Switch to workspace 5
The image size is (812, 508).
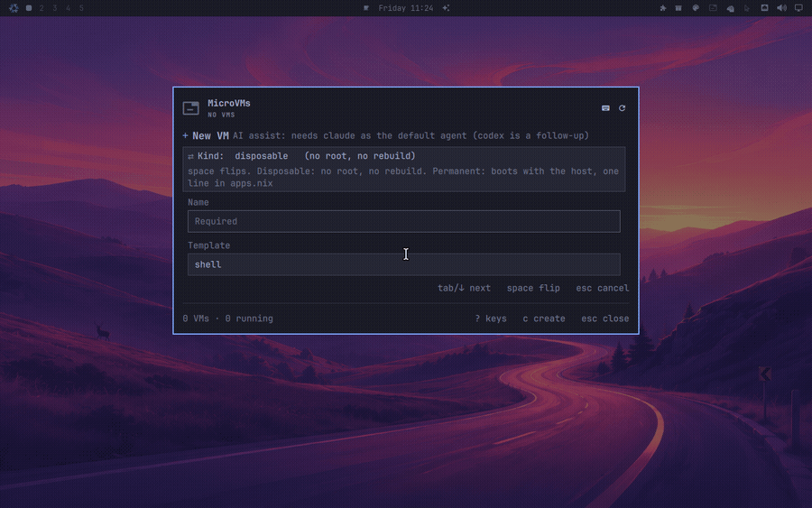click(81, 8)
